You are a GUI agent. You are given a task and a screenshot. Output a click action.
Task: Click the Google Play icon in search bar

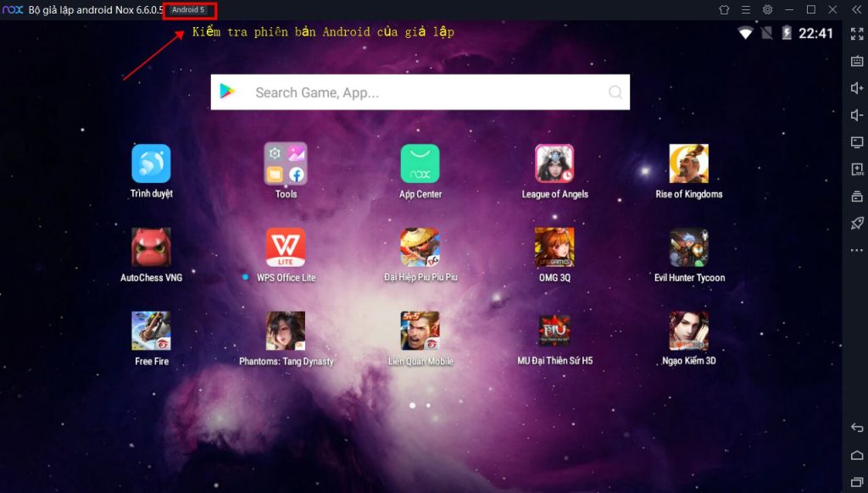(227, 91)
